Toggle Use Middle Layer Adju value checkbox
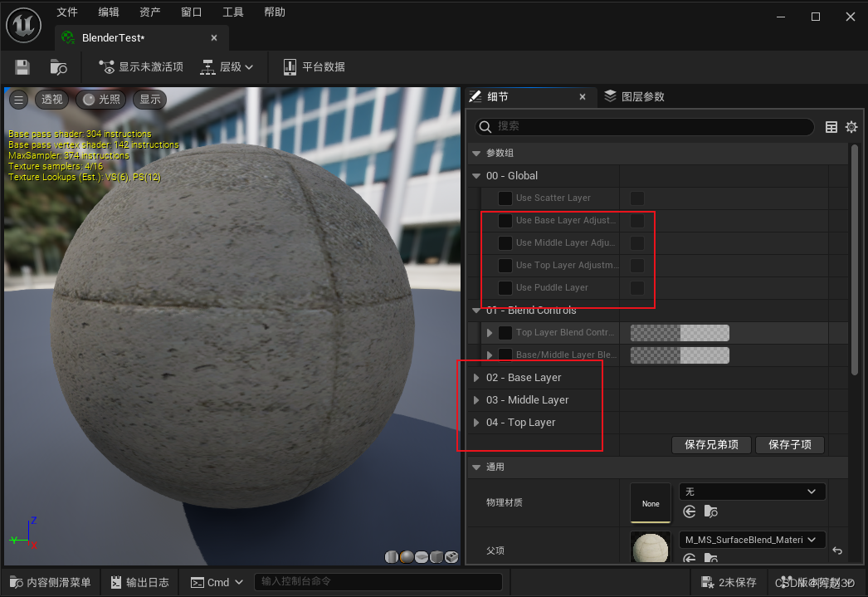 [637, 243]
